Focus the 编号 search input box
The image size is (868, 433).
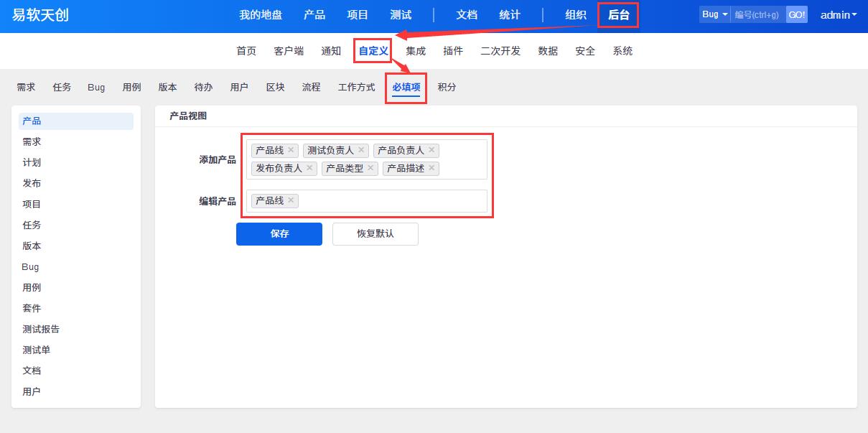pos(757,14)
